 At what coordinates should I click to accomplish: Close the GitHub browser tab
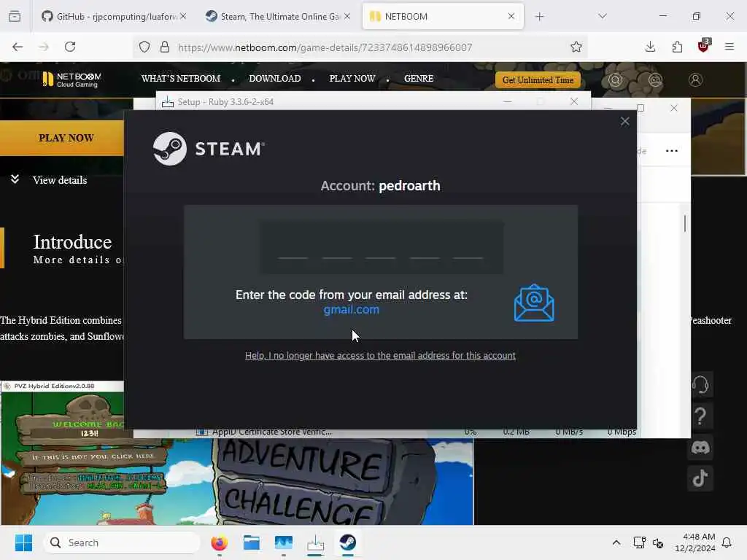tap(183, 16)
